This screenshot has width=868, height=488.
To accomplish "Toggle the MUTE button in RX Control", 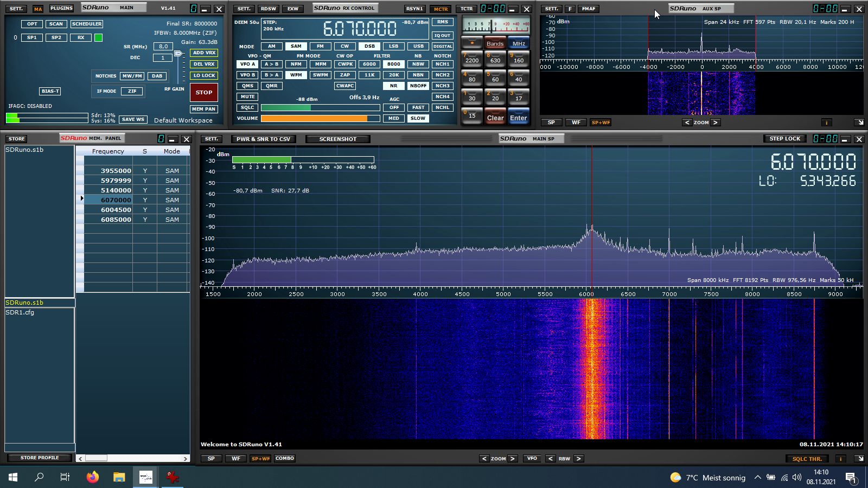I will click(247, 97).
